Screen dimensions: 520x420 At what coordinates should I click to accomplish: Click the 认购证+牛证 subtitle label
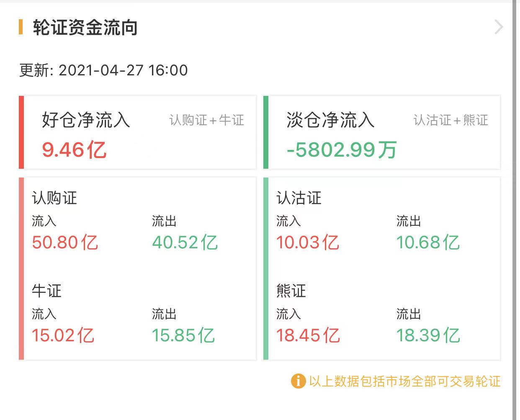pos(206,121)
